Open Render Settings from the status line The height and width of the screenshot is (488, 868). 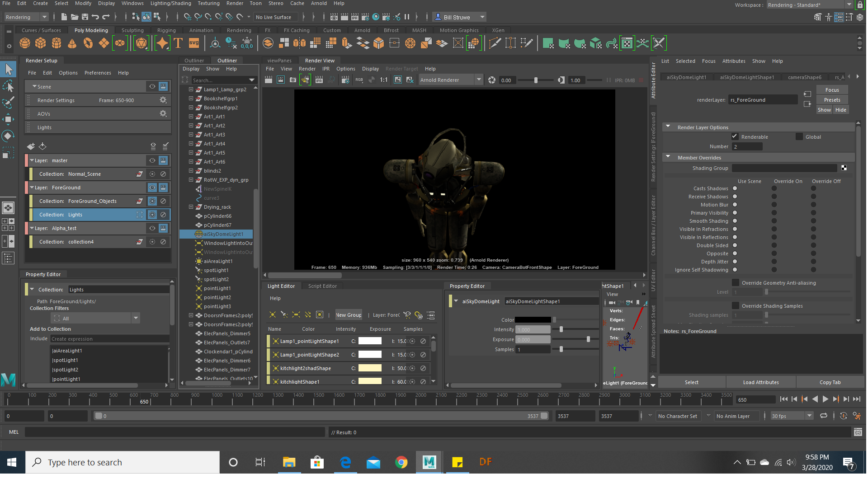tap(365, 17)
